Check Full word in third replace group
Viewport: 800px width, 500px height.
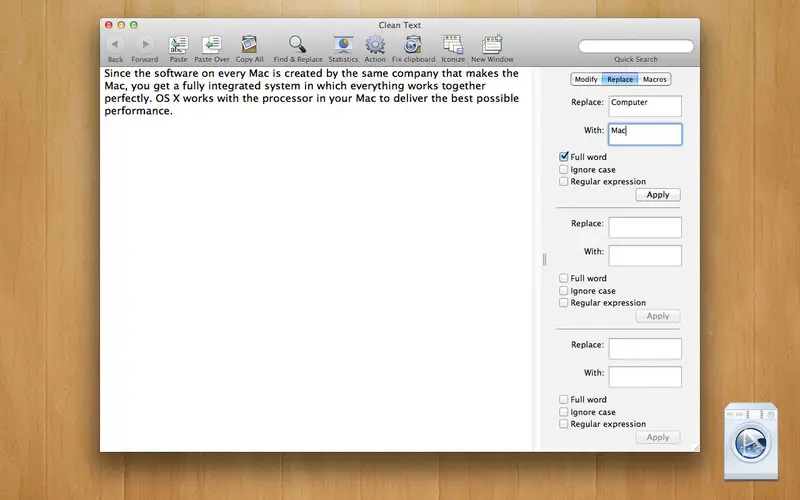564,399
